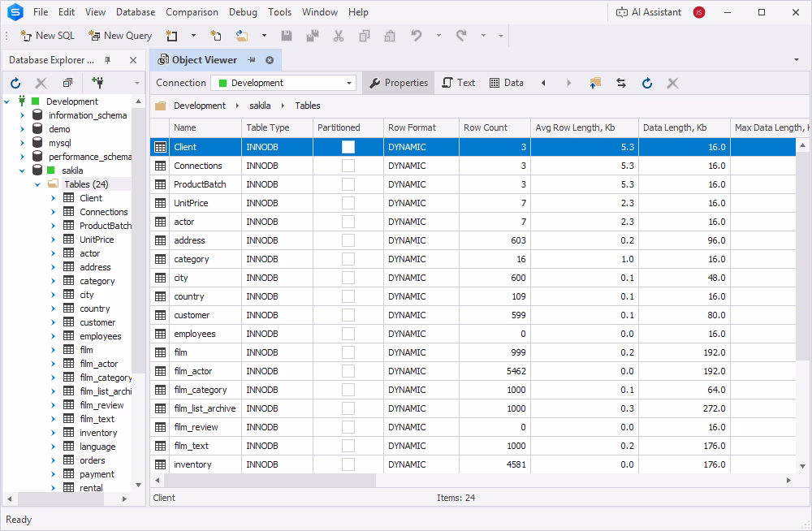Open the Window menu

(319, 12)
